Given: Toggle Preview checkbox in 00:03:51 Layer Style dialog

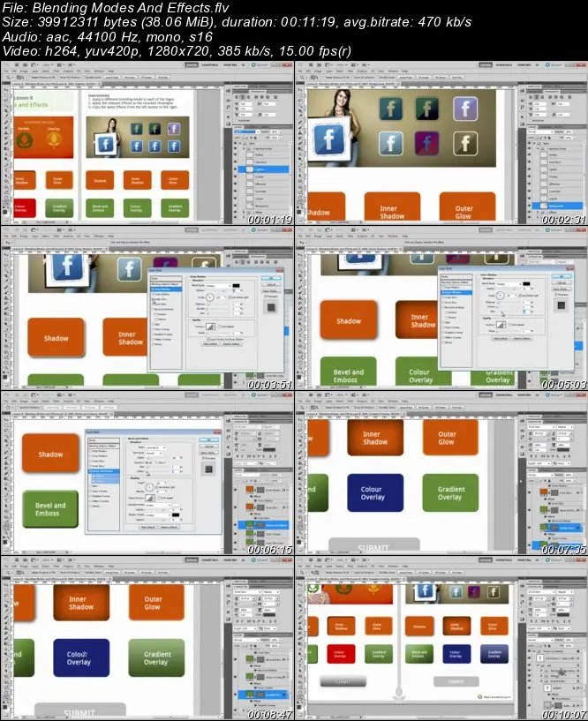Looking at the screenshot, I should coord(265,297).
